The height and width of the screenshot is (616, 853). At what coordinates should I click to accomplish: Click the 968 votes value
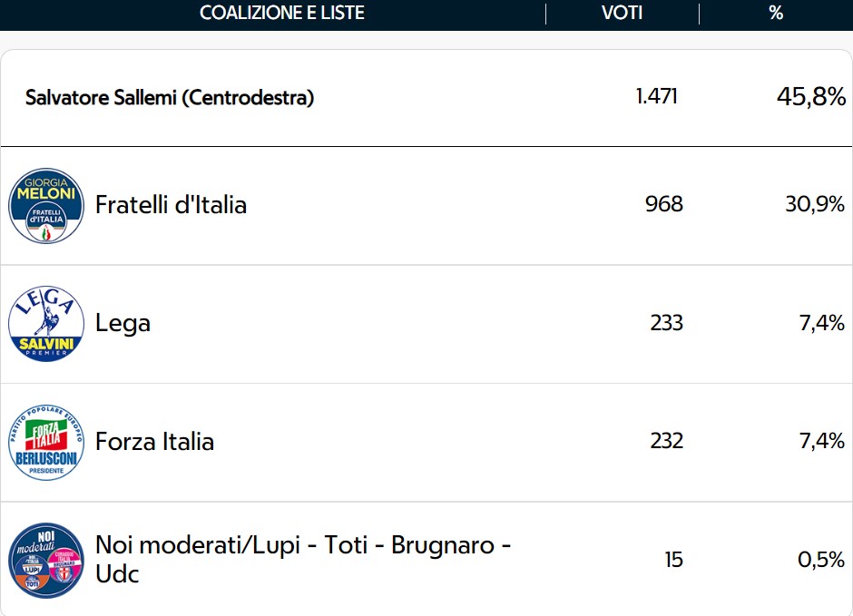coord(663,204)
